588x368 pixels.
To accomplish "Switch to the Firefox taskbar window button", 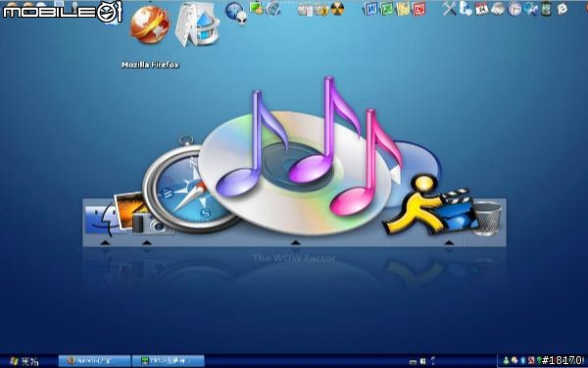I will [x=94, y=361].
